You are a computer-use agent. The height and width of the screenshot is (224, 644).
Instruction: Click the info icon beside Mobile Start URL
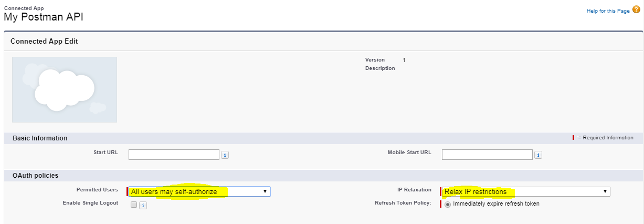coord(538,155)
